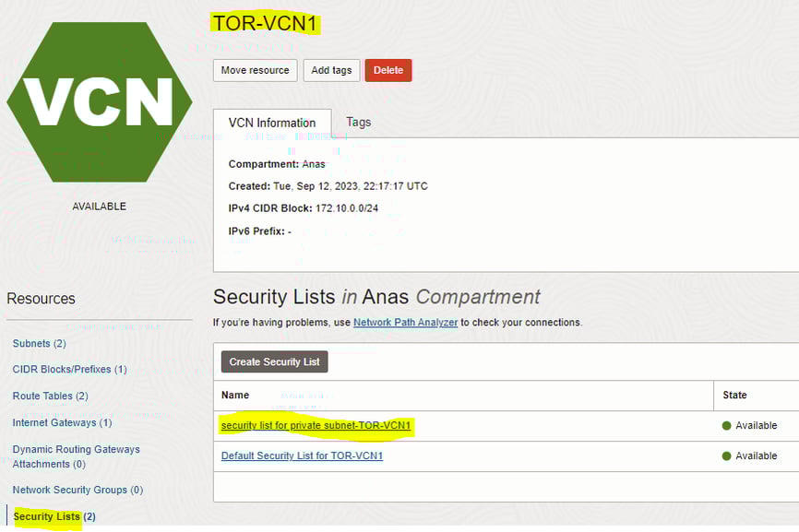
Task: Click the green Available status dot for private subnet list
Action: pos(727,426)
